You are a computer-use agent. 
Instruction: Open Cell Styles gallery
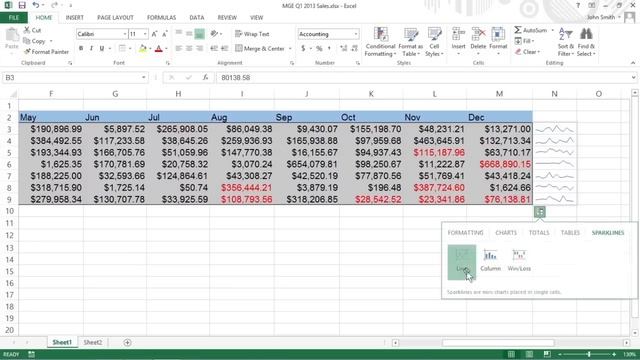[434, 42]
